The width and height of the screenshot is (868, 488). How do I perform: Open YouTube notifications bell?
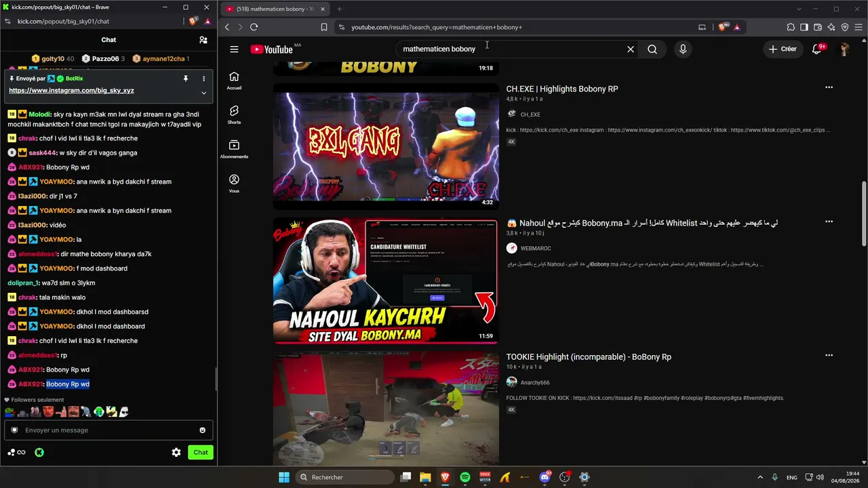click(x=817, y=49)
